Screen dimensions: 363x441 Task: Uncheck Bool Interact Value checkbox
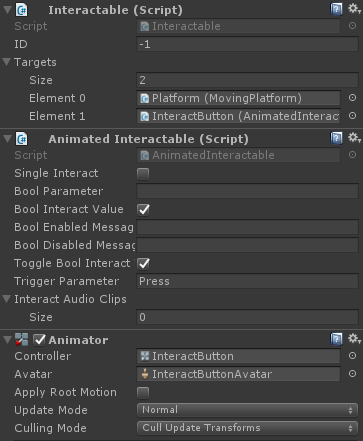coord(143,210)
